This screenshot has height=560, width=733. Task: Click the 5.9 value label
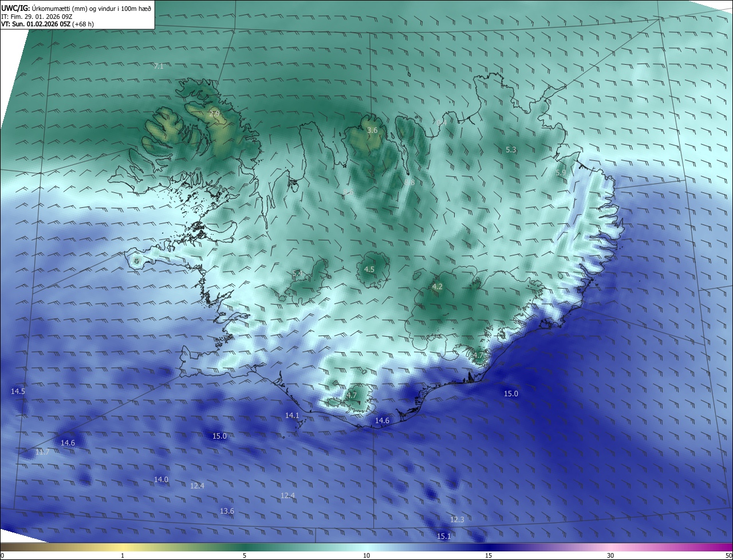coord(561,173)
